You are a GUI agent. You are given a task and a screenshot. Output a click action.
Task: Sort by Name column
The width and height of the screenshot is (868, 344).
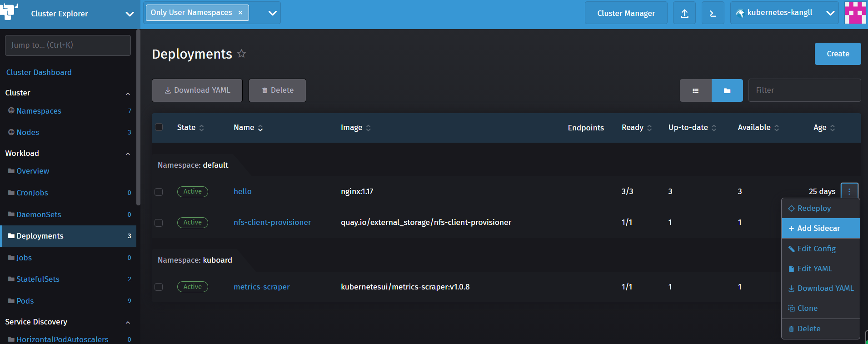pos(248,128)
